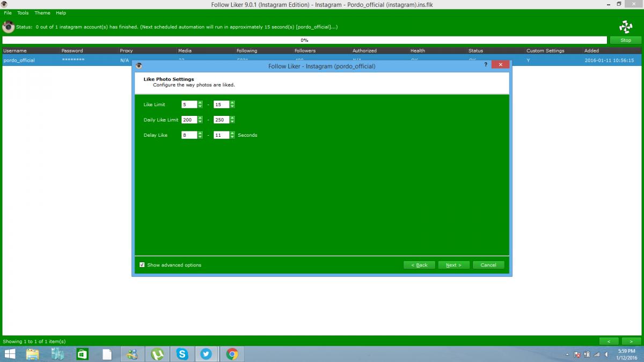Open the blank document taskbar icon
Image resolution: width=644 pixels, height=362 pixels.
pos(107,354)
